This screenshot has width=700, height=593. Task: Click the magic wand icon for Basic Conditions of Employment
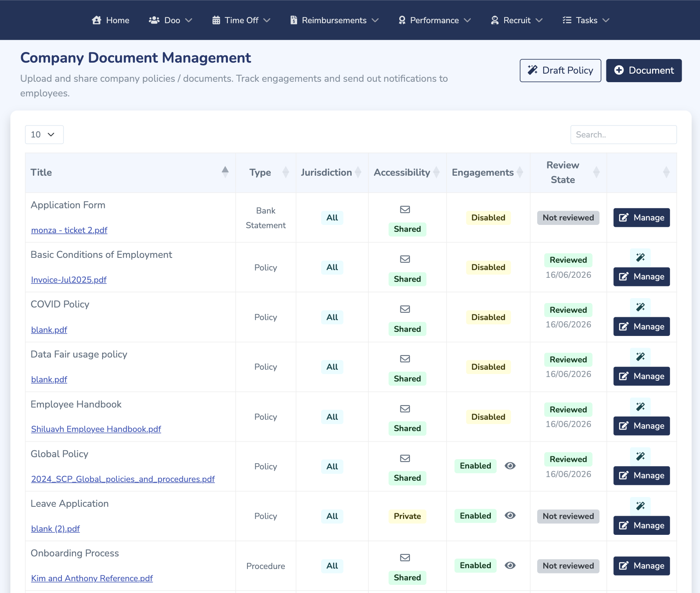click(641, 257)
